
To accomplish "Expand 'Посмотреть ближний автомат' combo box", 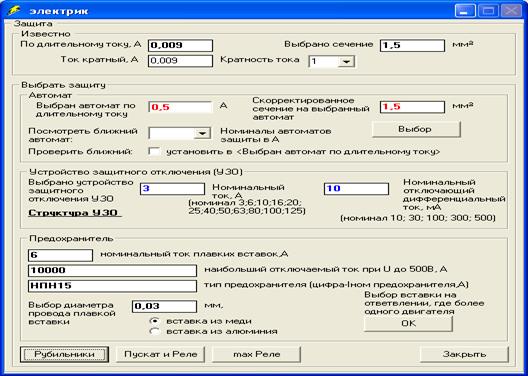I will click(202, 133).
